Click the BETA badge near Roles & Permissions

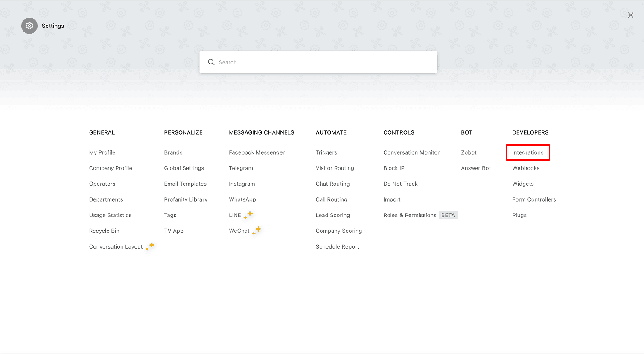448,215
